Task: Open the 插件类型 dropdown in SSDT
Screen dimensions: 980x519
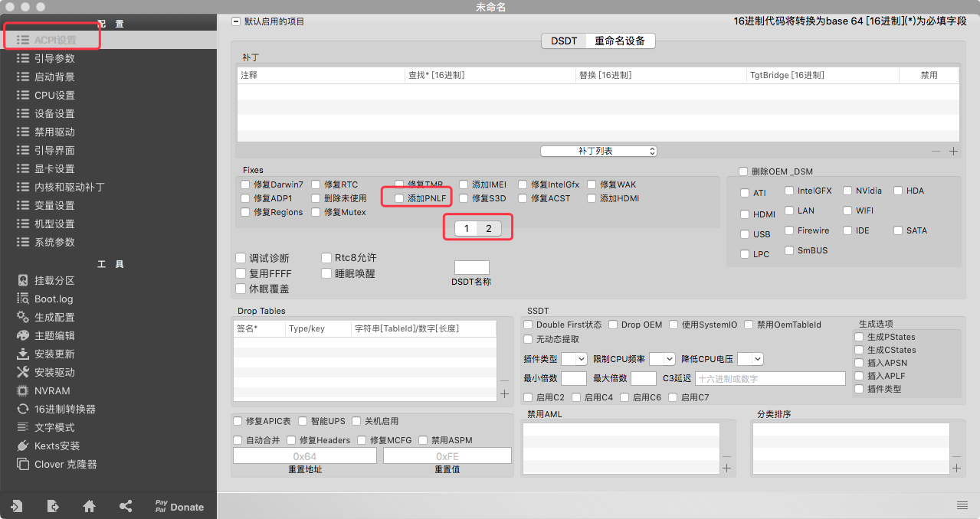Action: (574, 358)
